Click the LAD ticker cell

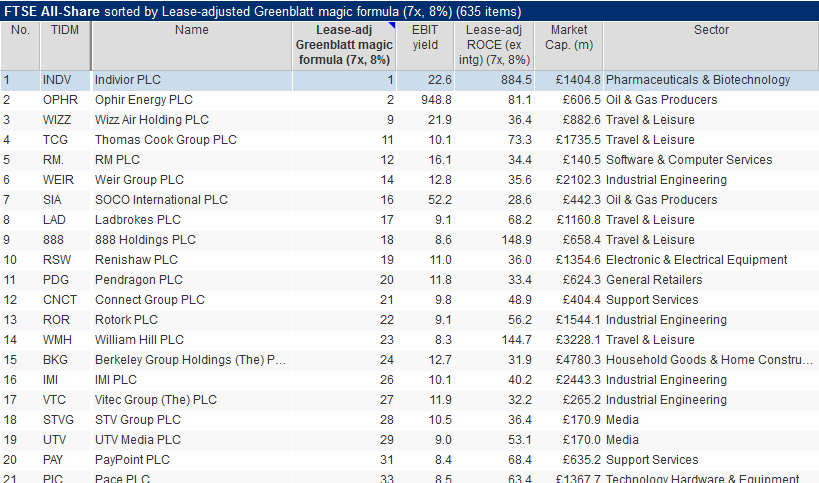click(54, 220)
